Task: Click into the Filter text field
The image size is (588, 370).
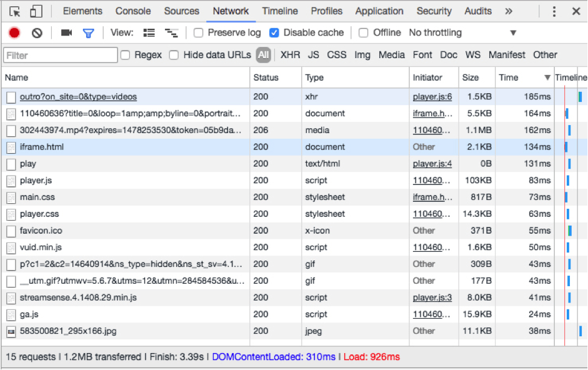Action: pyautogui.click(x=60, y=55)
